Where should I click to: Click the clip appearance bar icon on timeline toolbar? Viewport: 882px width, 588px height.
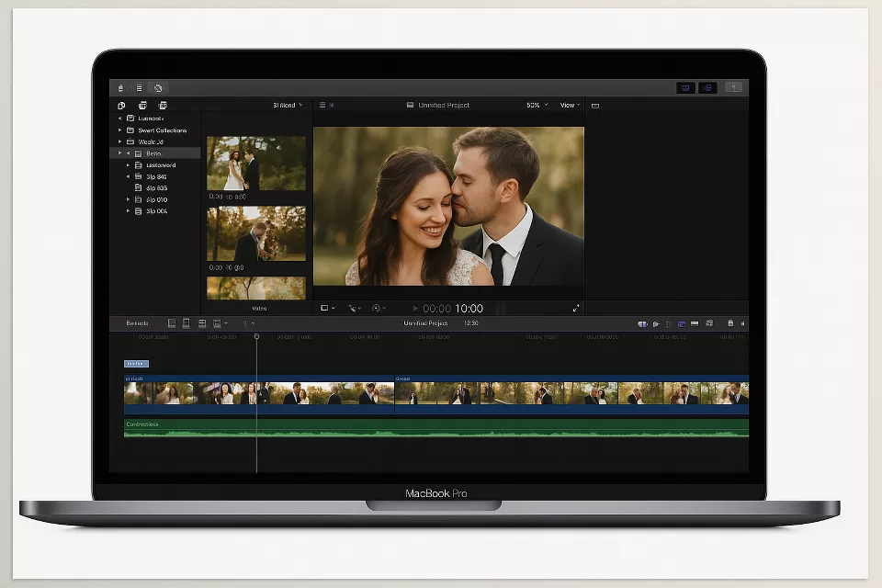(x=695, y=323)
